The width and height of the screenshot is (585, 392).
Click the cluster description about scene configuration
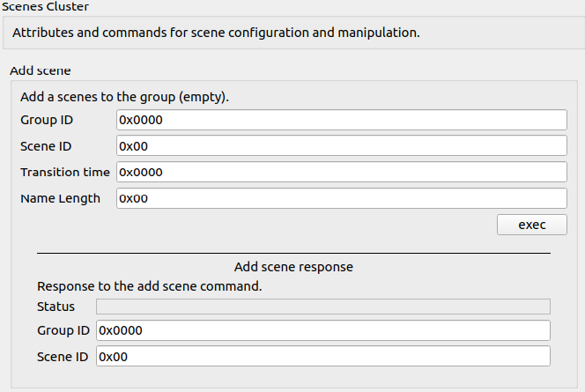[x=216, y=33]
